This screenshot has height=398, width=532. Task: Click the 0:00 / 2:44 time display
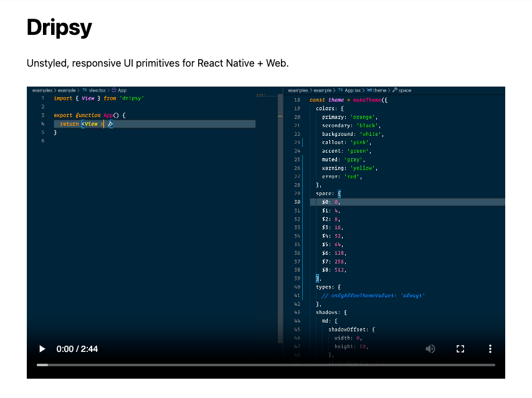(77, 349)
